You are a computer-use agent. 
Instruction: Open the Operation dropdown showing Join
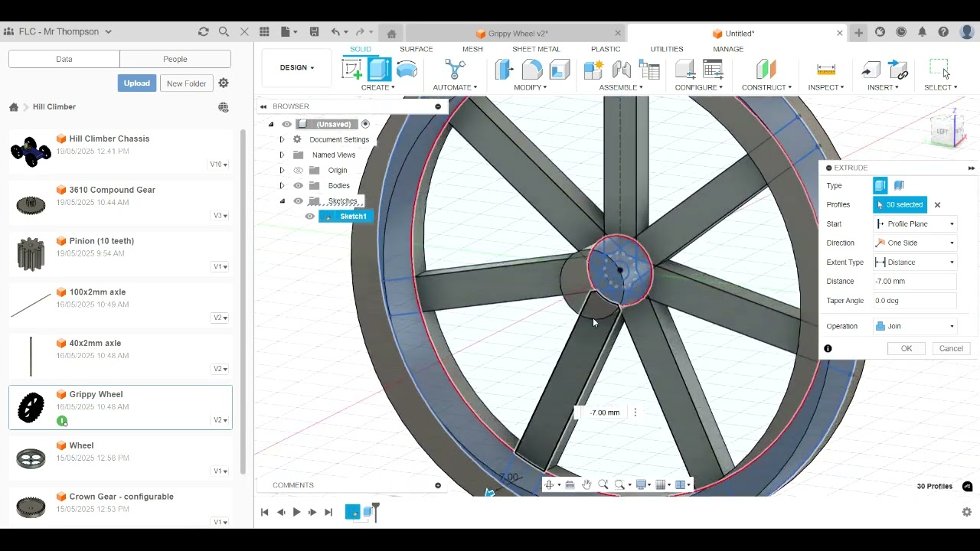point(915,326)
